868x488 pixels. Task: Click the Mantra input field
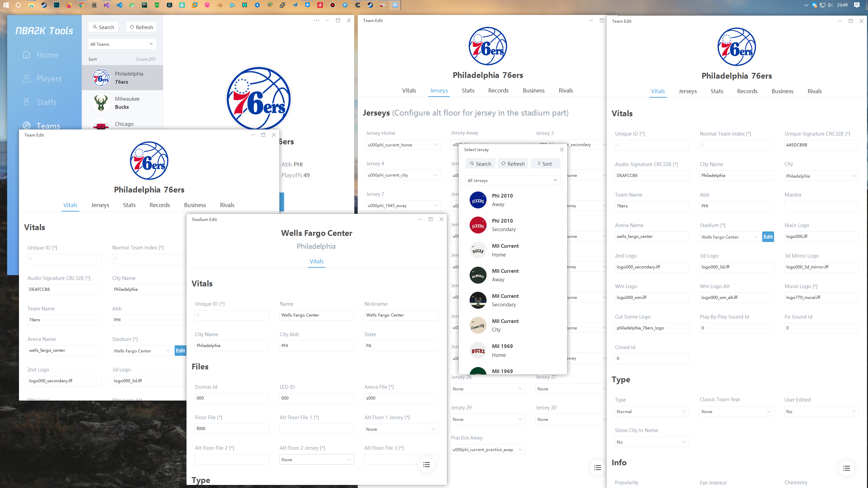coord(821,206)
